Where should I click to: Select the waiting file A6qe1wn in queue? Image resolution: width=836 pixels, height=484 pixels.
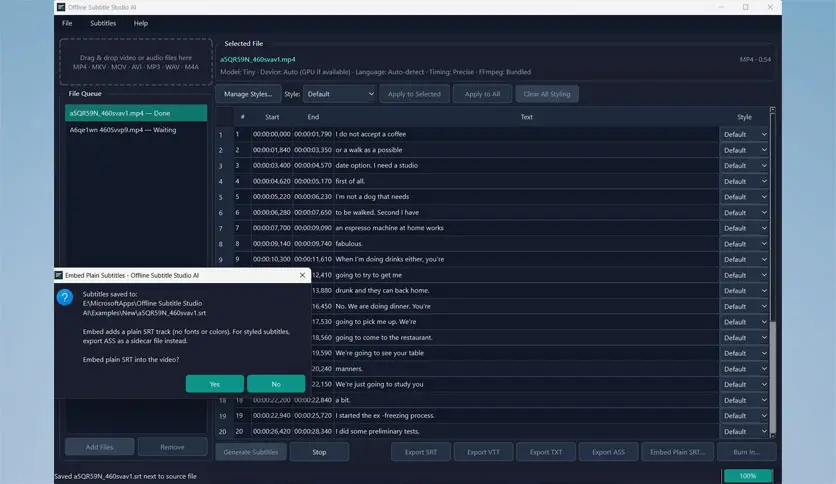point(136,130)
